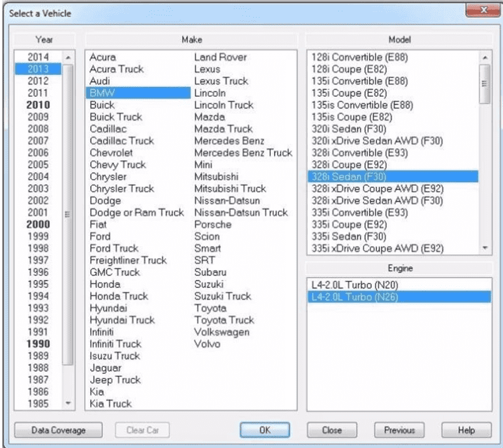The image size is (503, 448).
Task: Click the Year list scroll-up arrow
Action: tap(68, 57)
